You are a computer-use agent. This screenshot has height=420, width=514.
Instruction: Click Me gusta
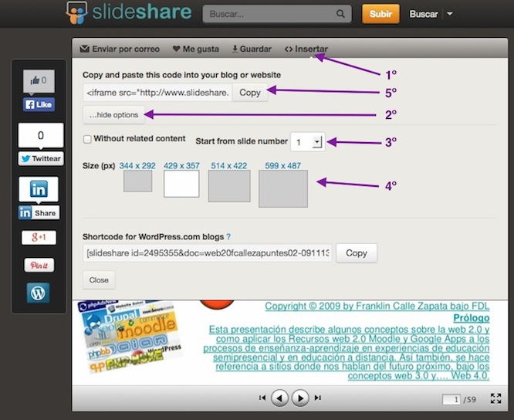[x=196, y=49]
